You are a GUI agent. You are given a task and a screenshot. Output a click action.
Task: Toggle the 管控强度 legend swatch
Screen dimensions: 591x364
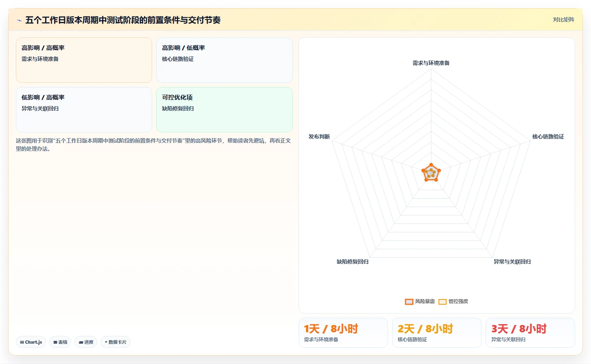pyautogui.click(x=443, y=301)
